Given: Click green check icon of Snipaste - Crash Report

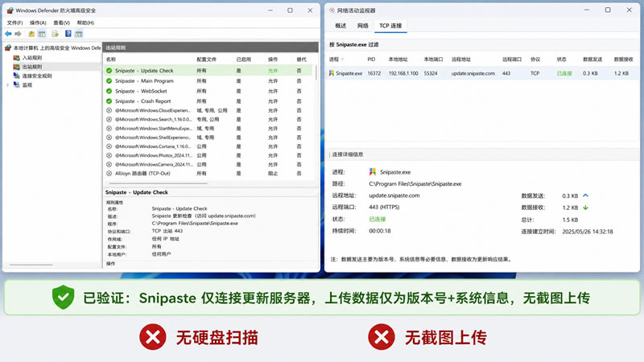Looking at the screenshot, I should click(x=109, y=101).
